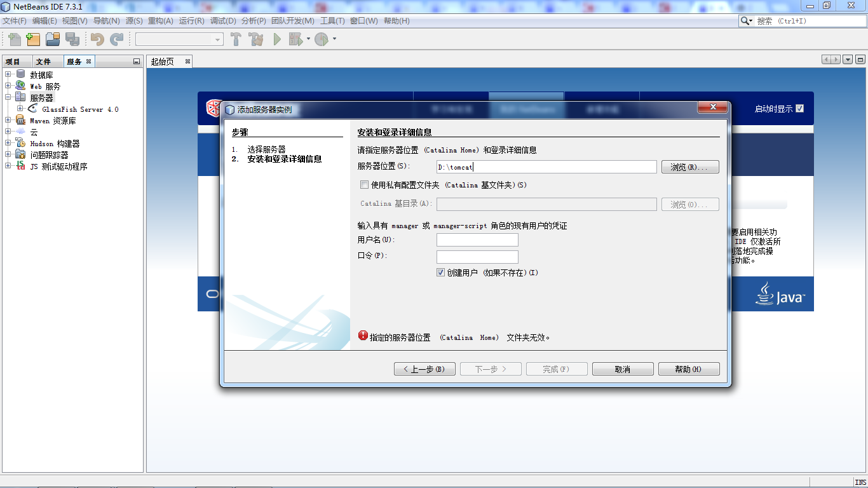Expand the Maven 资源库 tree node
868x488 pixels.
[x=8, y=120]
